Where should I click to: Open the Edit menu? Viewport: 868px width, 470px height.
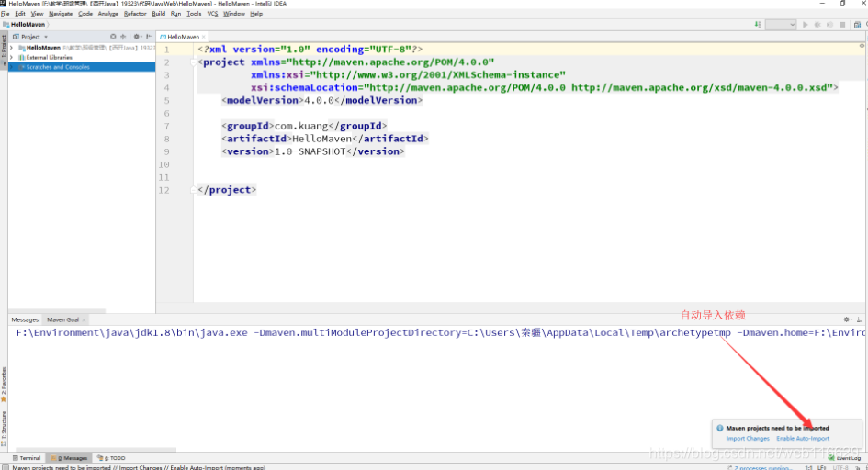click(x=20, y=14)
